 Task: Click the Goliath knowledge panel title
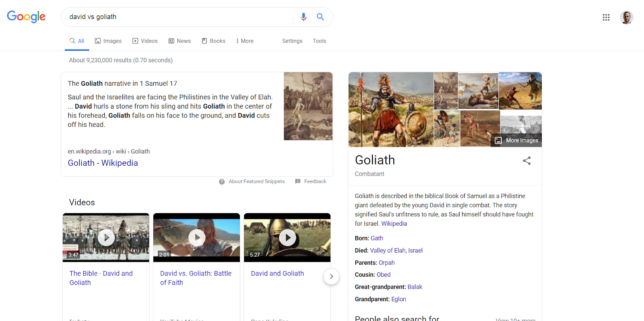coord(375,160)
